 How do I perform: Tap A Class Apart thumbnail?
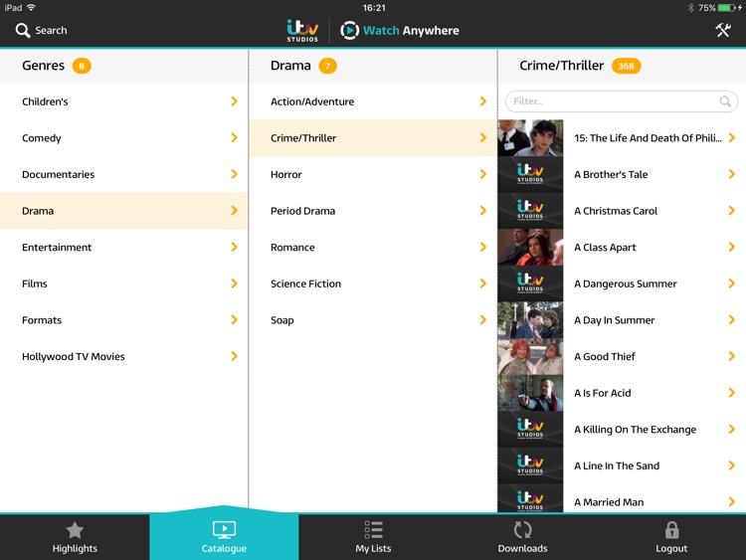point(530,247)
